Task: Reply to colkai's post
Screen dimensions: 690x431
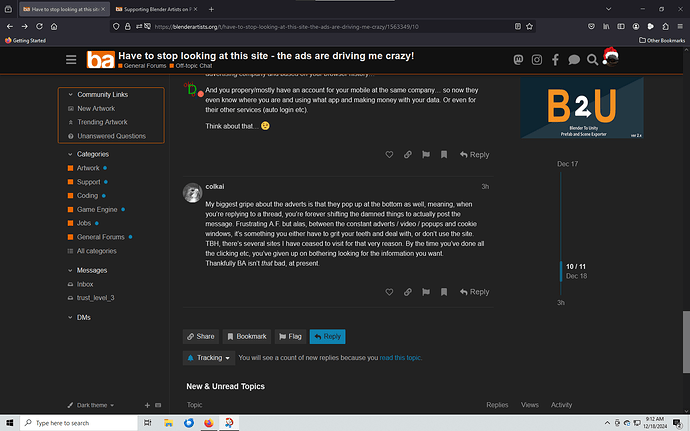Action: click(474, 292)
